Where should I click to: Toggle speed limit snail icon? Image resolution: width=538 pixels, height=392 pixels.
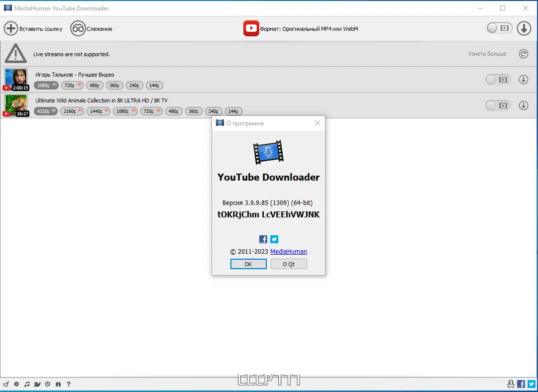tap(37, 384)
